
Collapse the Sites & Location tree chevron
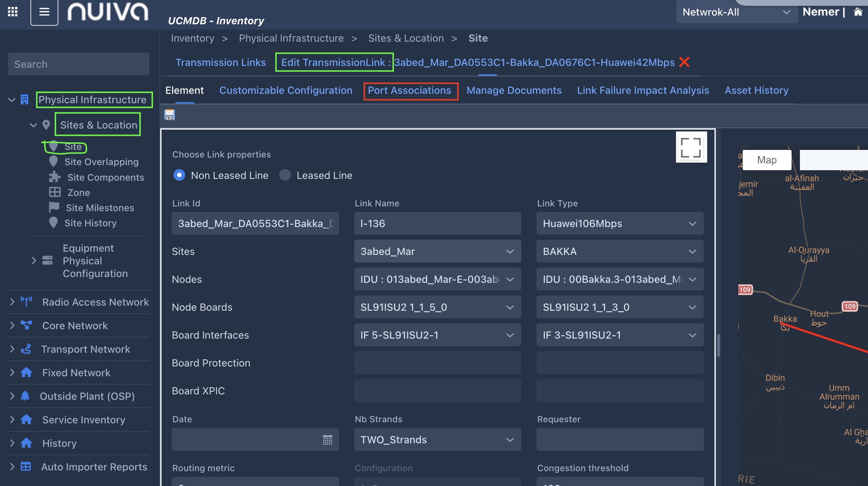33,125
